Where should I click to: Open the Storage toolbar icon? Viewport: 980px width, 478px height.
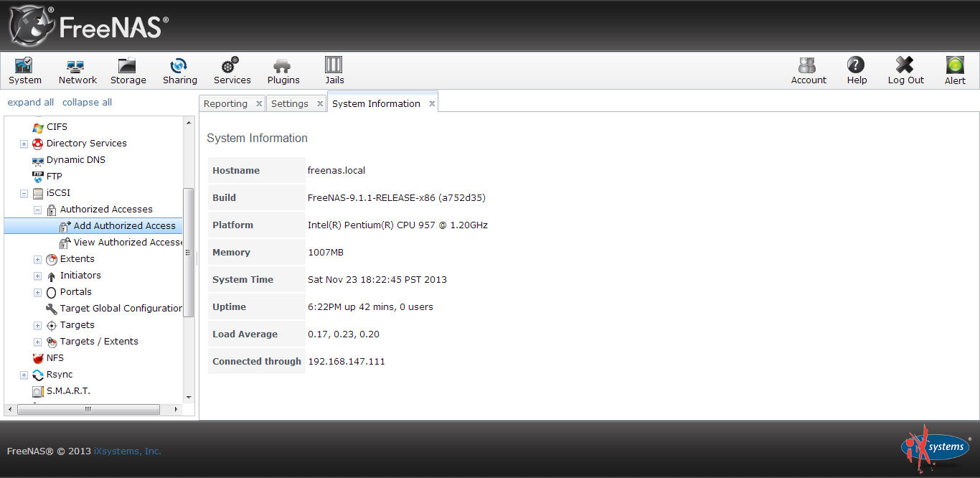coord(127,65)
